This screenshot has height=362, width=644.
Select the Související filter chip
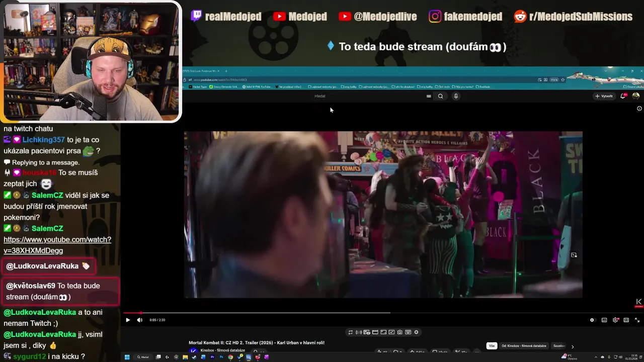click(x=558, y=346)
